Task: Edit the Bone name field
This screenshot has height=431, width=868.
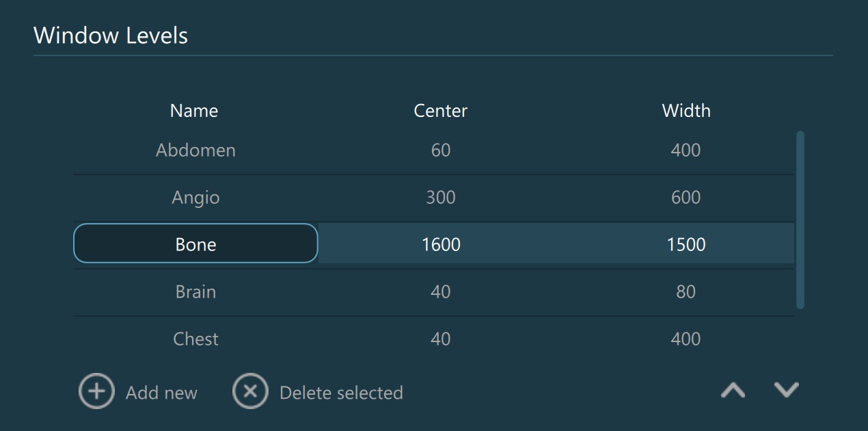Action: coord(195,244)
